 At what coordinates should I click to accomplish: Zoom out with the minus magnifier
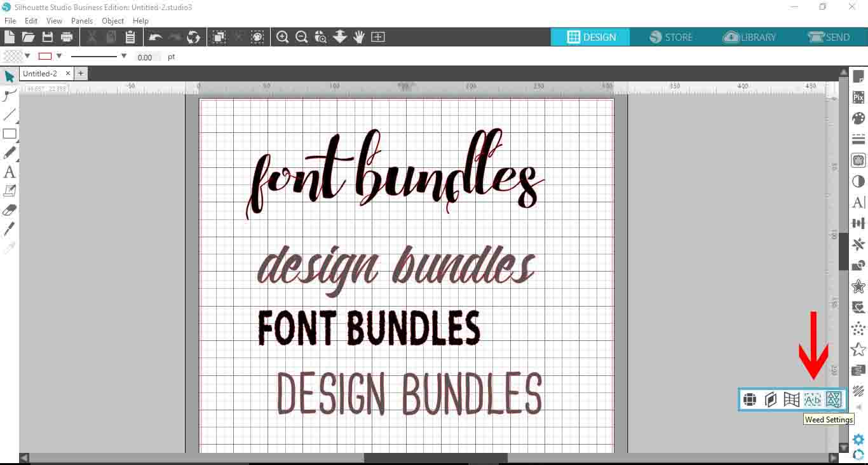(x=302, y=37)
